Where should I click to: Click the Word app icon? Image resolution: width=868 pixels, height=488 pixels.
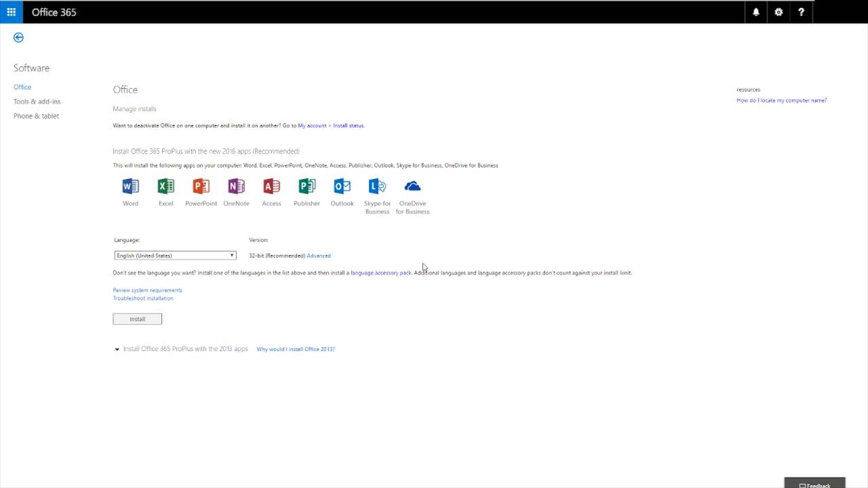pos(130,186)
